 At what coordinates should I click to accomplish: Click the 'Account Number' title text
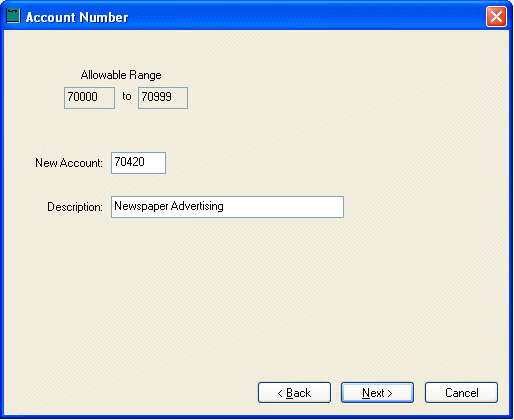[77, 17]
